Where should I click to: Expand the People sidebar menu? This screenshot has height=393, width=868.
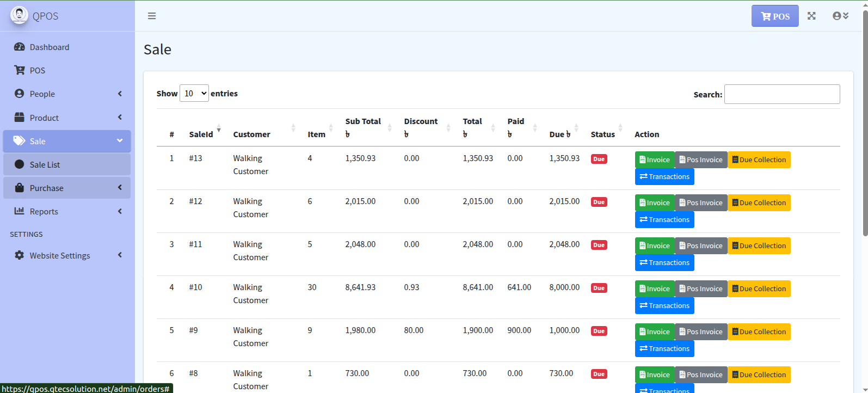coord(67,94)
